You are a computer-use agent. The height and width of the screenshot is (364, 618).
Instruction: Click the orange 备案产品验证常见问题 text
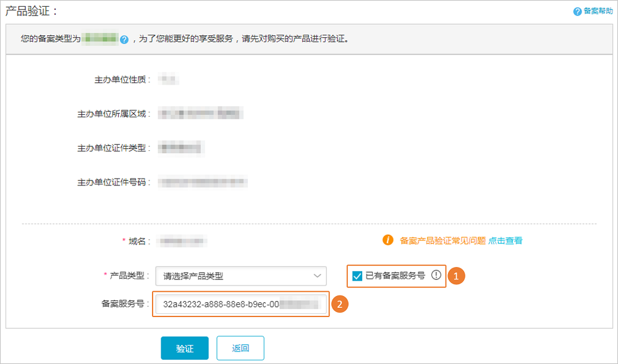[442, 240]
